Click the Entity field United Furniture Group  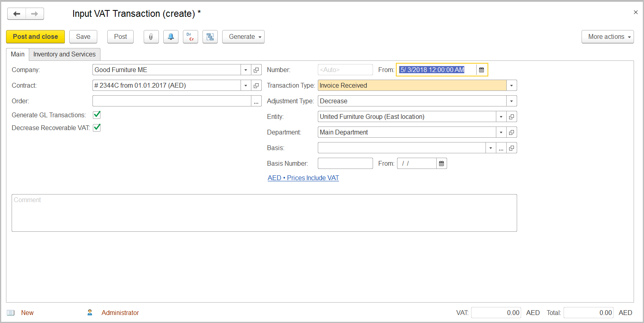point(407,116)
